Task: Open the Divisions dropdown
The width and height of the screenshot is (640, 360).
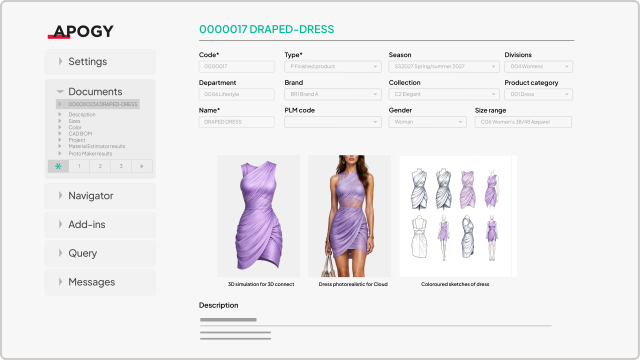Action: (x=538, y=67)
